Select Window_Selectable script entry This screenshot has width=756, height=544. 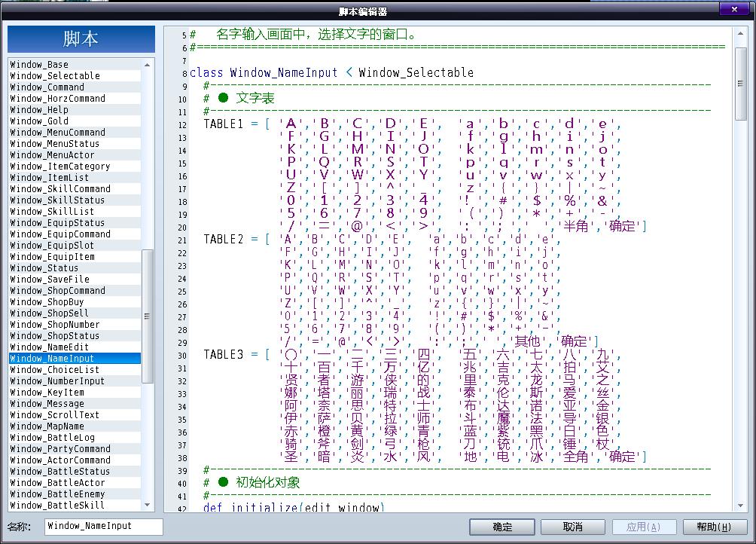(x=55, y=76)
